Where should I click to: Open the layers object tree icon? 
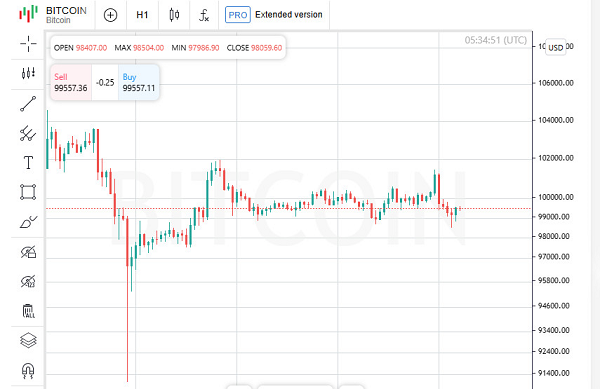pyautogui.click(x=28, y=340)
